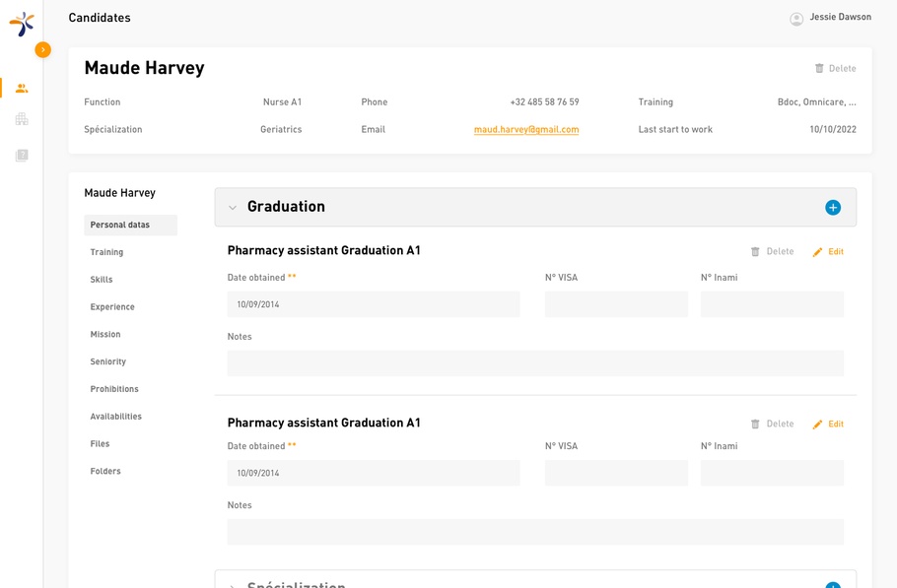Viewport: 897px width, 588px height.
Task: Delete the second Pharmacy assistant graduation
Action: 772,425
